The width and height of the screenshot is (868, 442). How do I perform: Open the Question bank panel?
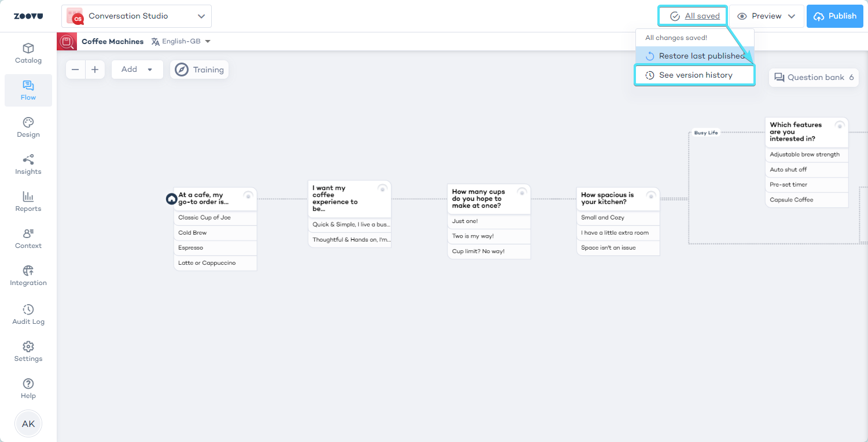(814, 78)
